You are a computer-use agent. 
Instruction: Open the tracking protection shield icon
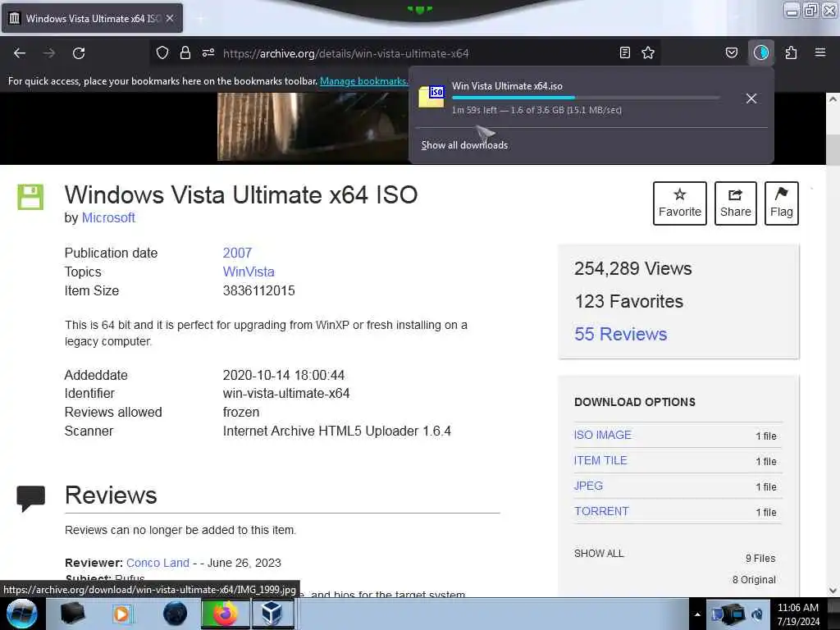tap(162, 52)
